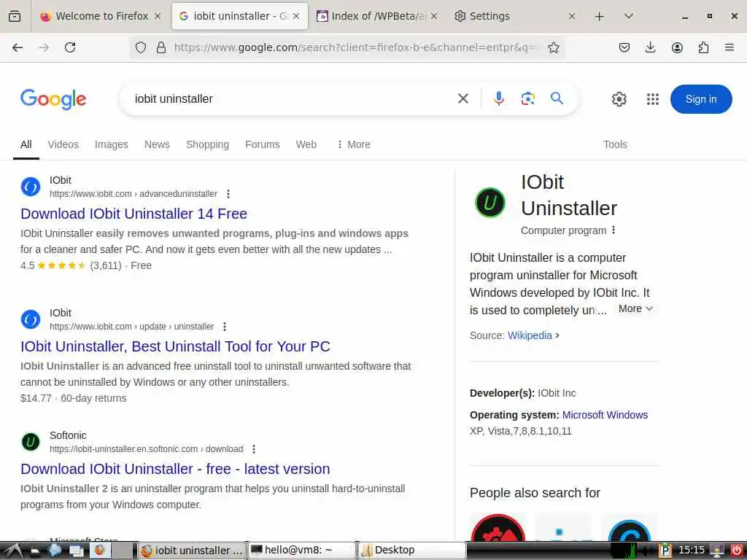Viewport: 747px width, 560px height.
Task: Open options for iobit.com advanceduninstaller result
Action: [x=228, y=194]
